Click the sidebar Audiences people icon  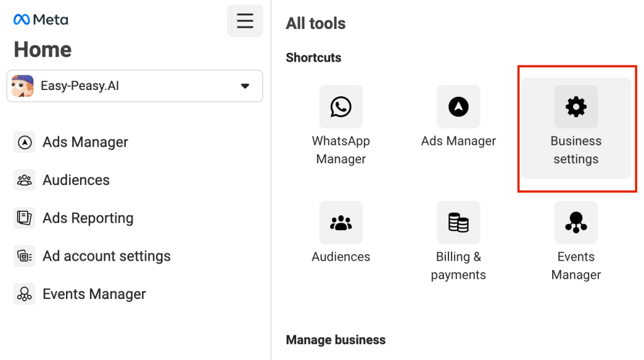tap(25, 180)
